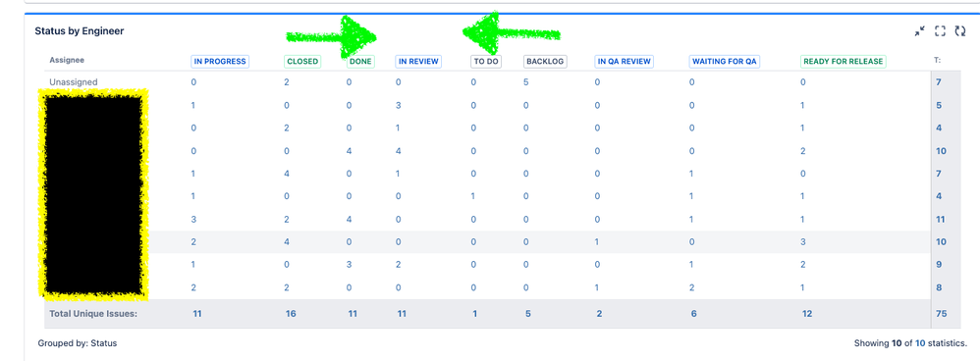
Task: Open the Unassigned row total 7
Action: pyautogui.click(x=939, y=81)
